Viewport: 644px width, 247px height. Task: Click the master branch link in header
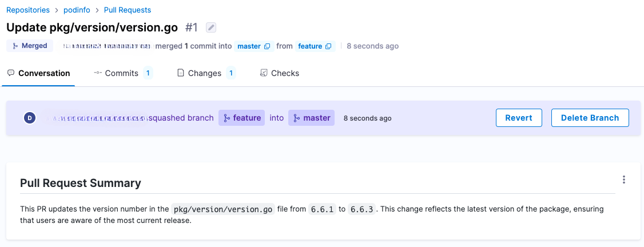(249, 46)
